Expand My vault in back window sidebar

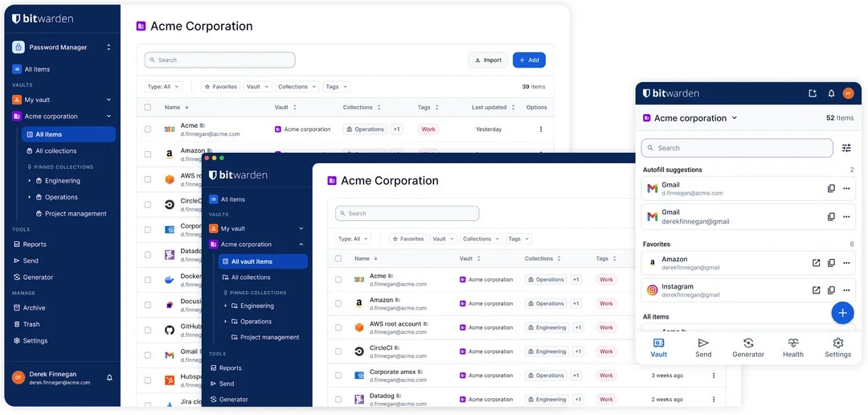click(108, 100)
